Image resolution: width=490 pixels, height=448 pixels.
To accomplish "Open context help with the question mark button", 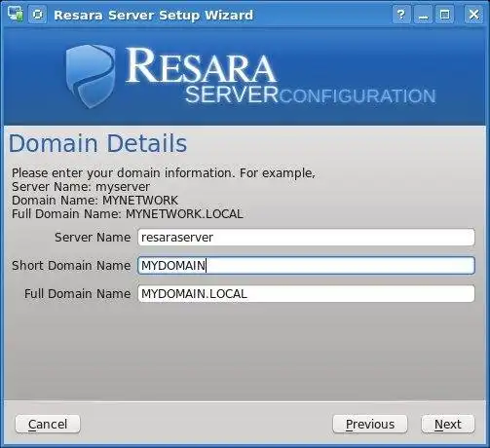I will tap(401, 15).
